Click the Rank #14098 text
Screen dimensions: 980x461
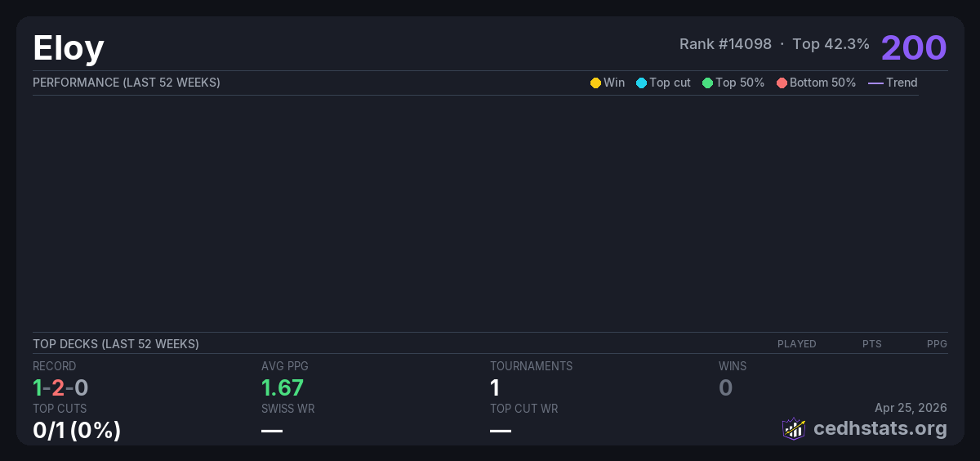725,44
